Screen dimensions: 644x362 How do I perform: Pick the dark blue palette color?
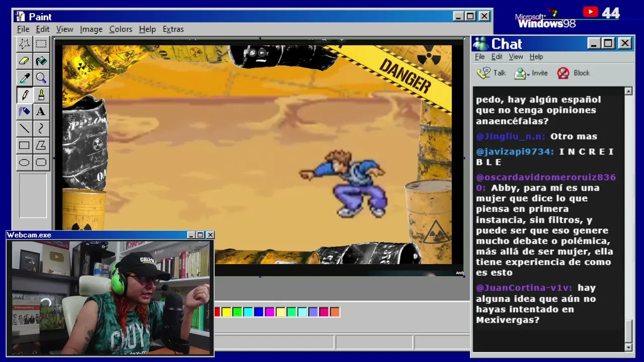click(259, 312)
